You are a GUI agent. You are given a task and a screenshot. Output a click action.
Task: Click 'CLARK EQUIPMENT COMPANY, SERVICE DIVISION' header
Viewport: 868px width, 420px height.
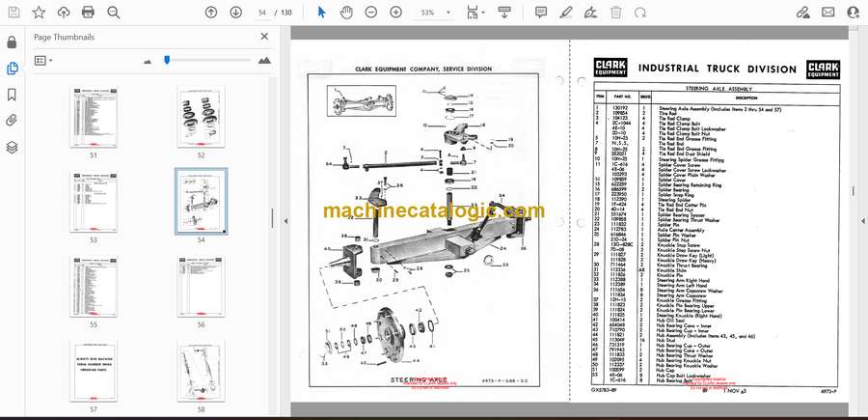coord(423,70)
